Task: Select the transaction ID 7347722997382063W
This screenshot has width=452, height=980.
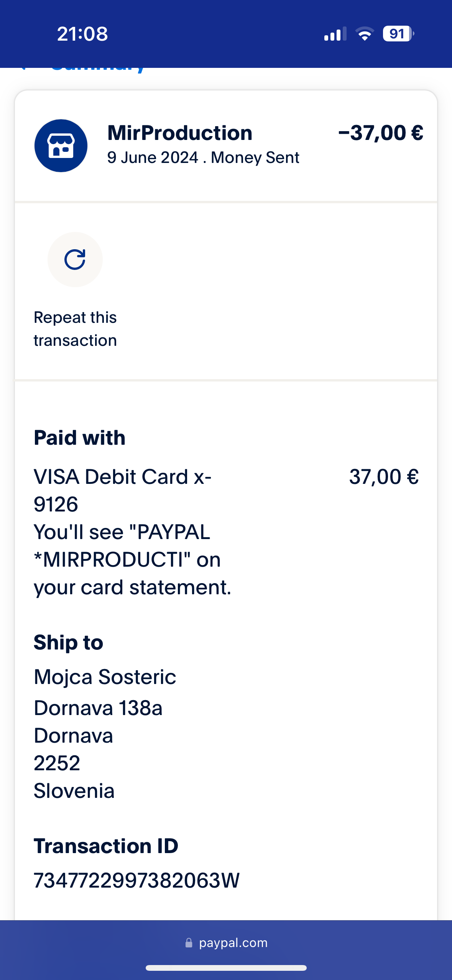Action: coord(136,880)
